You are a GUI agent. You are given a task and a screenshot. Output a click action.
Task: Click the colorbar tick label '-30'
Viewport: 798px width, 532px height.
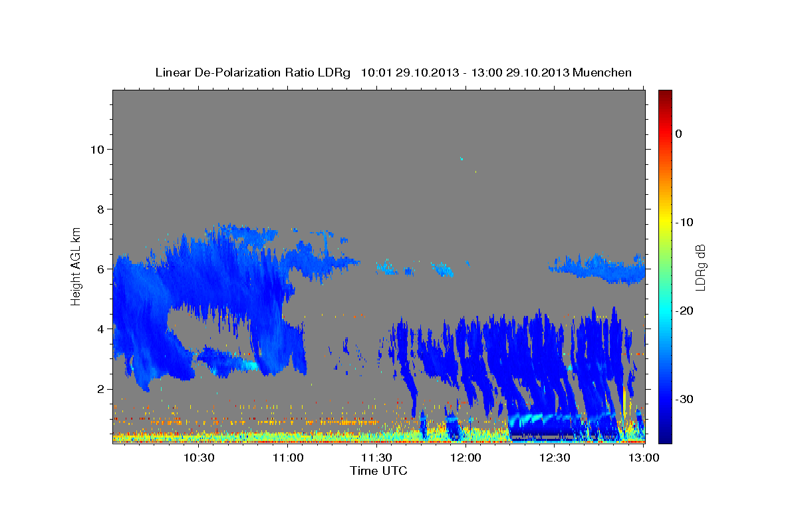pos(685,399)
